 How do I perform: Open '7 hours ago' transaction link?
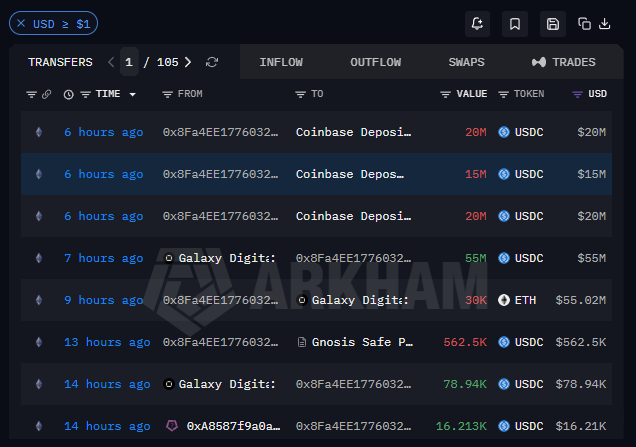tap(103, 258)
